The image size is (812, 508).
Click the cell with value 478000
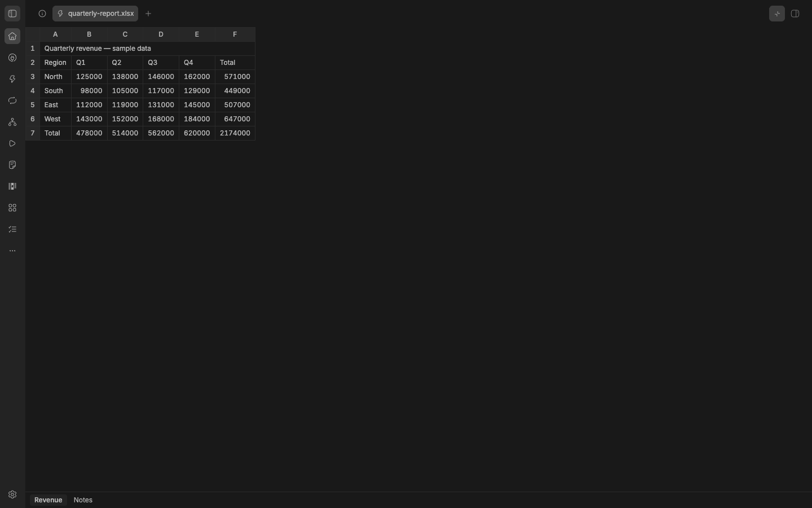point(89,133)
